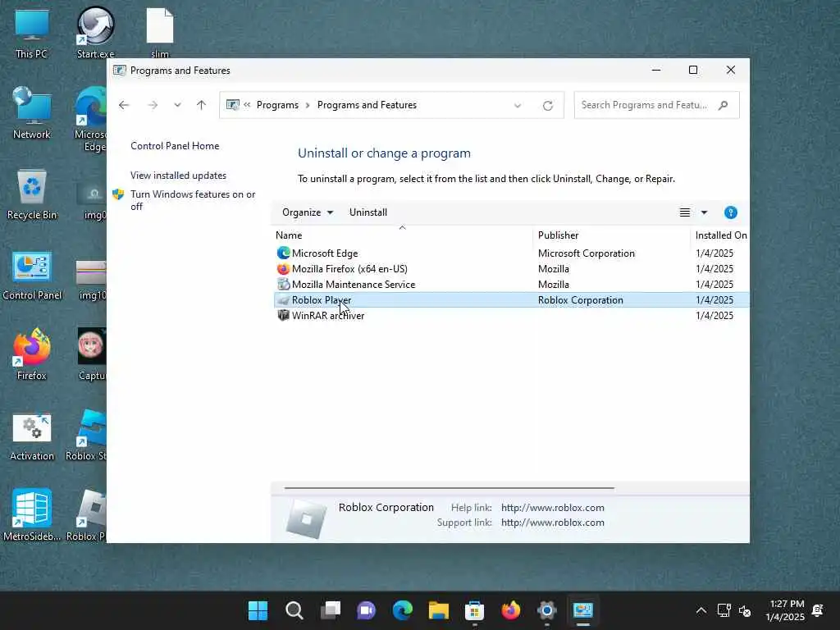Screen dimensions: 840x630
Task: Click the Firefox icon in program list
Action: pyautogui.click(x=283, y=268)
